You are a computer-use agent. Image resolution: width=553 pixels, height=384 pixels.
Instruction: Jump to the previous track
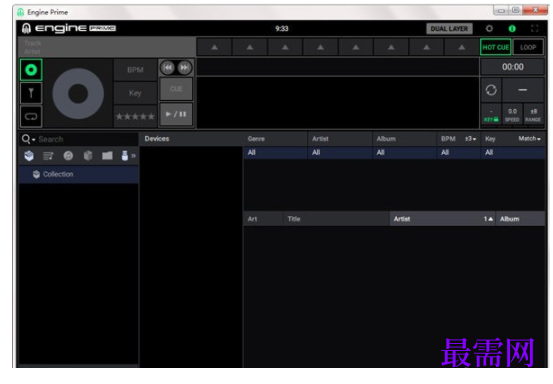(168, 68)
